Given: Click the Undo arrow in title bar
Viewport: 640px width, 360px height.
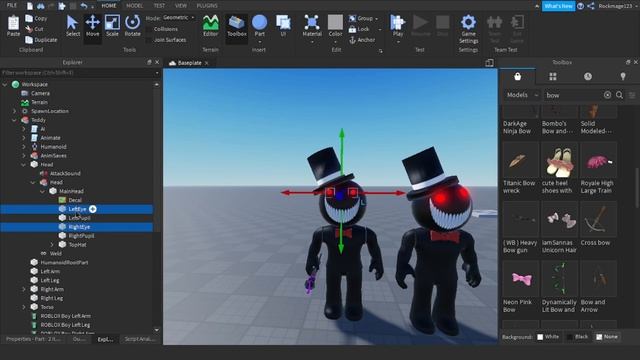Looking at the screenshot, I should click(84, 6).
